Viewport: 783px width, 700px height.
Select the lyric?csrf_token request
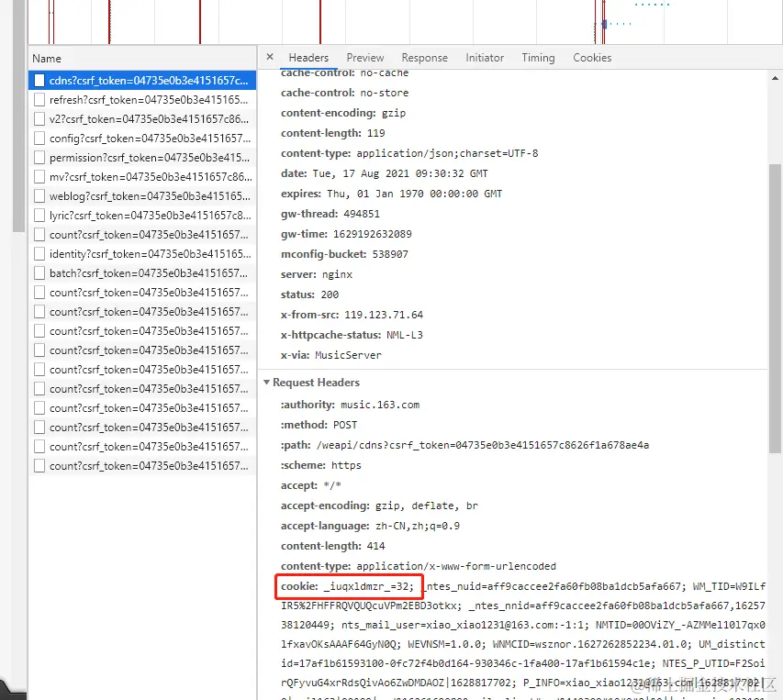(x=142, y=215)
